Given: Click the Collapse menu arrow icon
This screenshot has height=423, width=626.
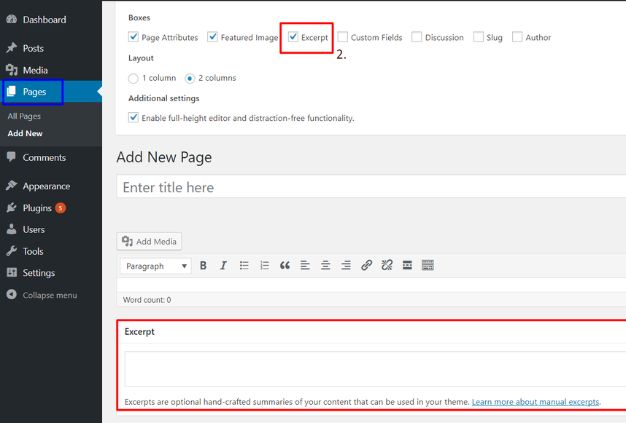Looking at the screenshot, I should [12, 295].
